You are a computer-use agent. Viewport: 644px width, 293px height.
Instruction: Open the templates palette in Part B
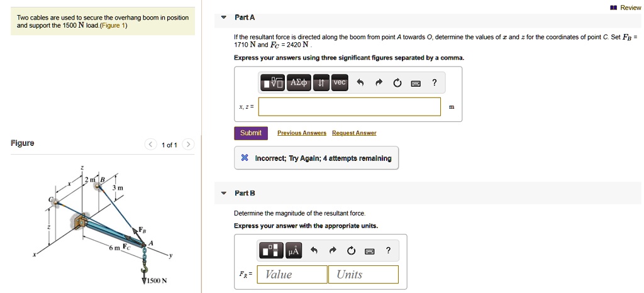click(x=272, y=250)
